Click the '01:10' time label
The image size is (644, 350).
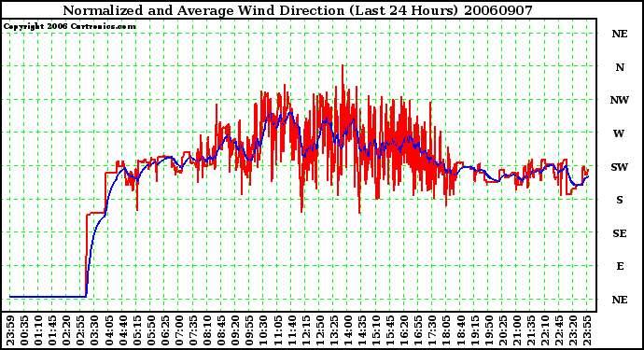click(38, 330)
